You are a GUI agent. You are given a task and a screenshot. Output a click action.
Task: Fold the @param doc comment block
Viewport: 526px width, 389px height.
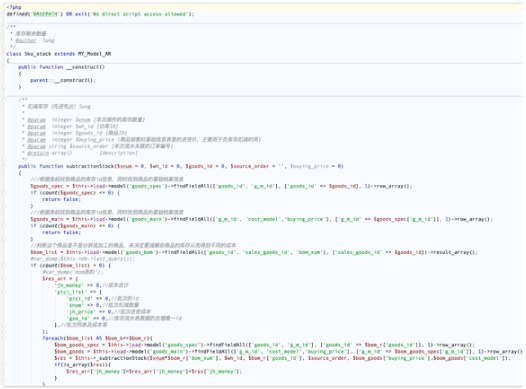[x=4, y=100]
